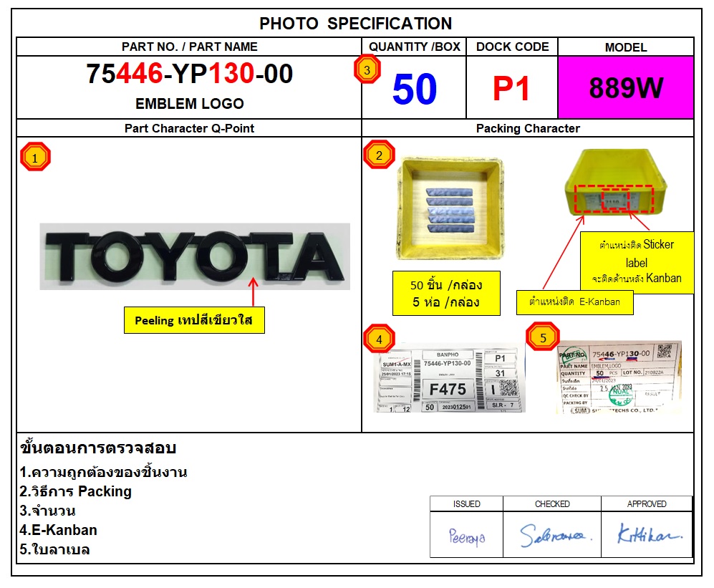Image resolution: width=714 pixels, height=588 pixels.
Task: Select inspection step 1.ความถูกต้องของชิ้นงาน
Action: [103, 472]
